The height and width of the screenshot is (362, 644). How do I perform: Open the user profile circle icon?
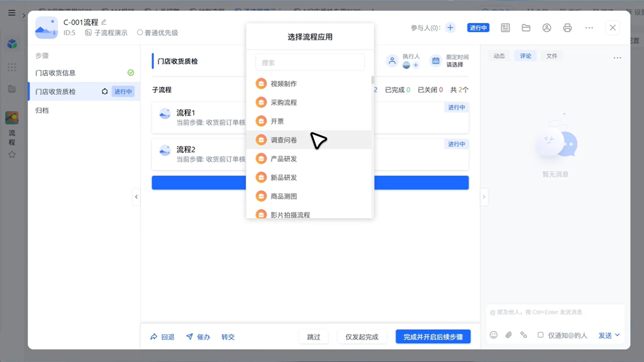pyautogui.click(x=547, y=28)
